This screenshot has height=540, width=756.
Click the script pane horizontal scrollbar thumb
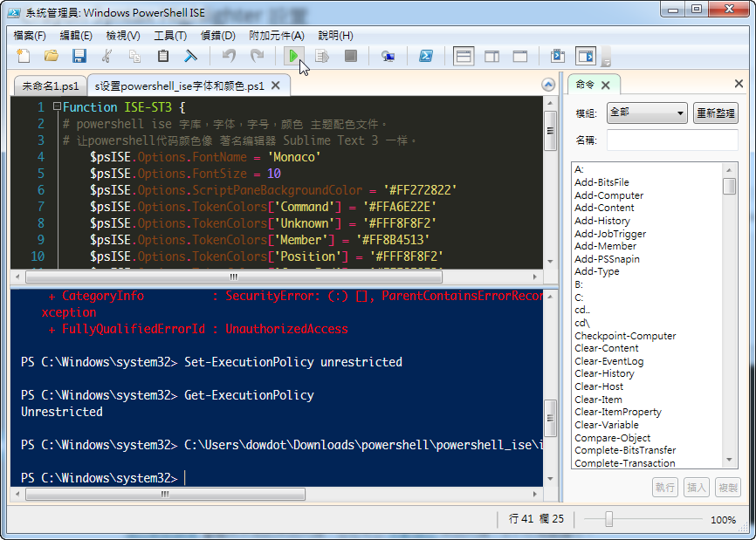click(234, 277)
